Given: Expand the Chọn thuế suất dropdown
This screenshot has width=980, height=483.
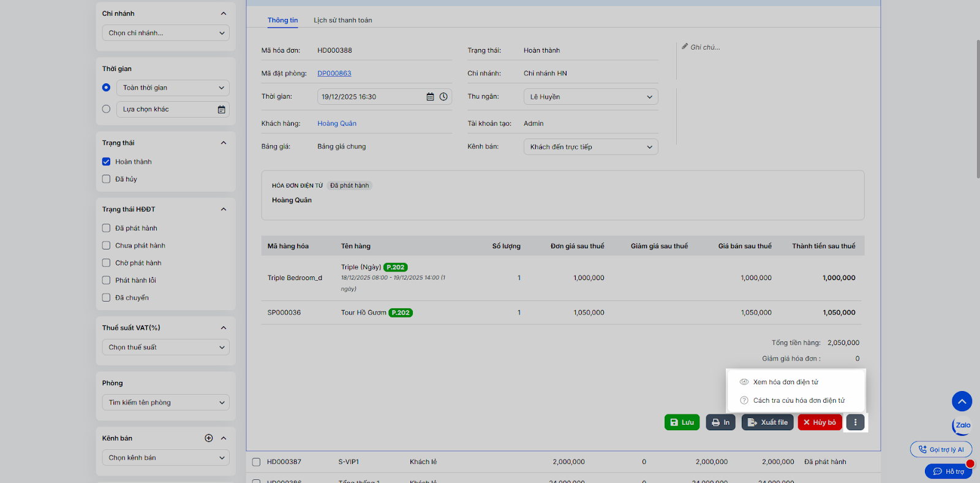Looking at the screenshot, I should pyautogui.click(x=165, y=348).
